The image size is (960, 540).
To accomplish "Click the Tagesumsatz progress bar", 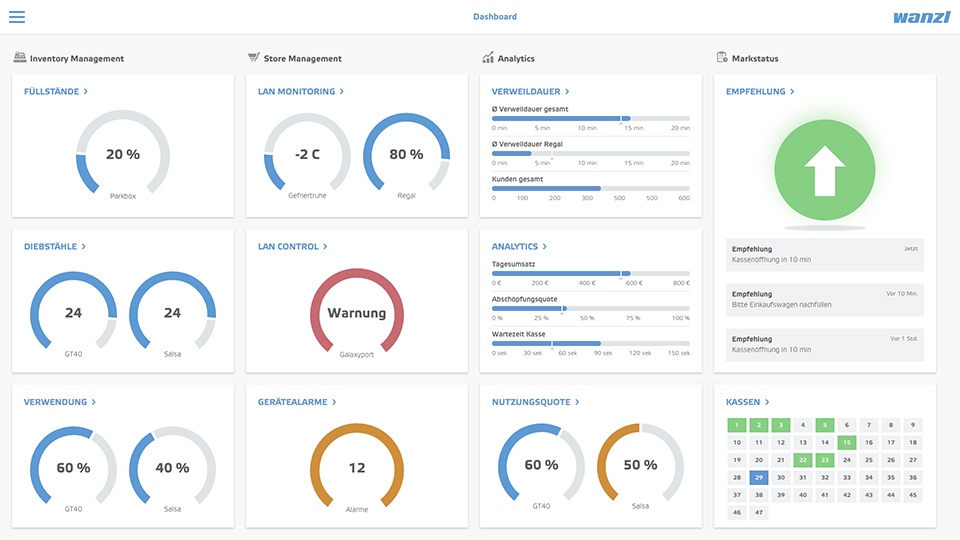I will tap(590, 273).
